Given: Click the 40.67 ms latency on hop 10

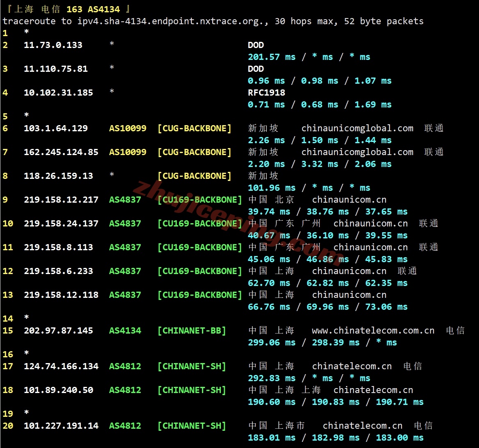Looking at the screenshot, I should [x=269, y=236].
